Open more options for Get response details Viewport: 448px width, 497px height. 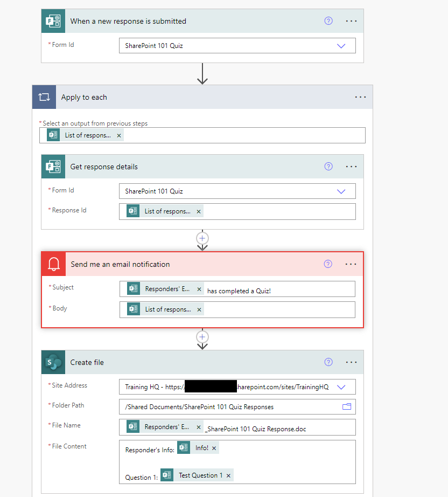pos(351,167)
